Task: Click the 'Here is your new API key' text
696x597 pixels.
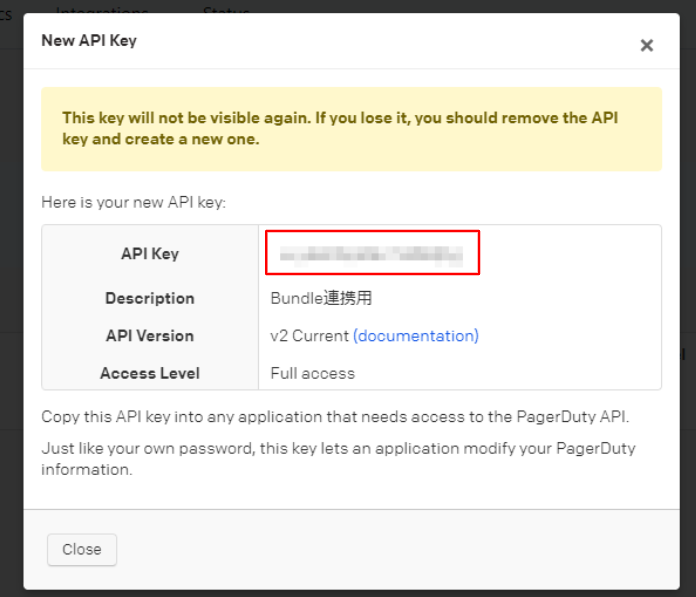Action: 134,202
